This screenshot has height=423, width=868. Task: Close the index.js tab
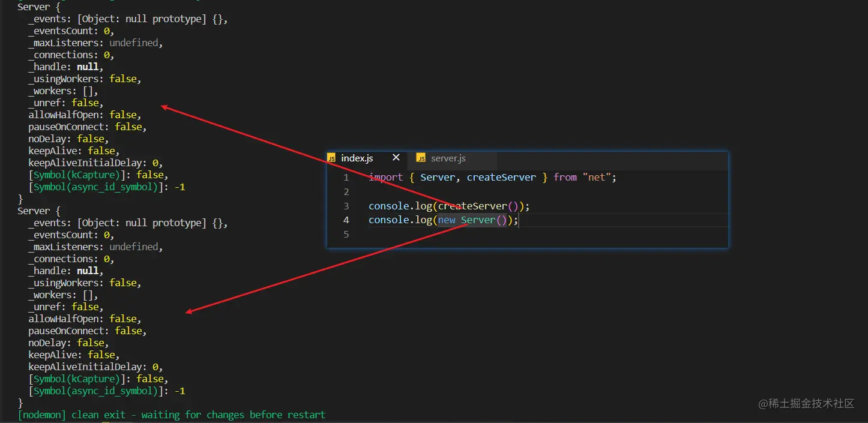[396, 158]
